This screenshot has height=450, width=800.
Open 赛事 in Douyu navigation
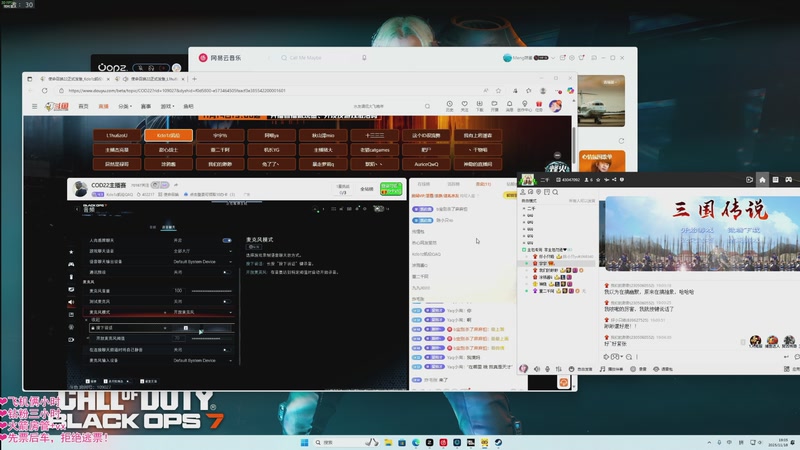pos(146,106)
